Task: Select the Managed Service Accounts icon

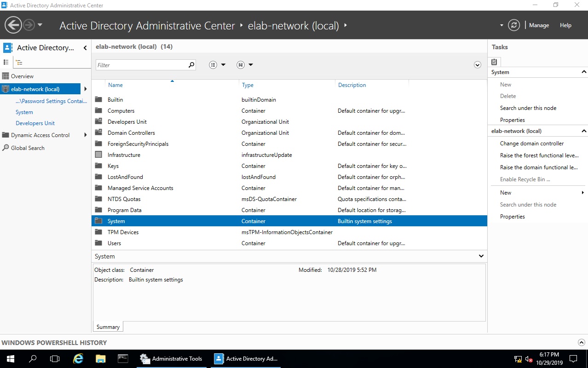Action: pos(98,188)
